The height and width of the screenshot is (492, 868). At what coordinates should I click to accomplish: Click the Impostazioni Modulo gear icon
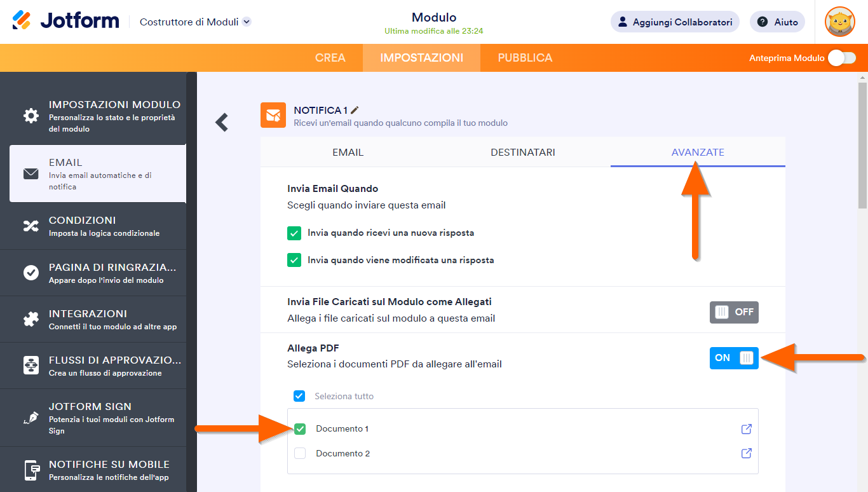[31, 116]
